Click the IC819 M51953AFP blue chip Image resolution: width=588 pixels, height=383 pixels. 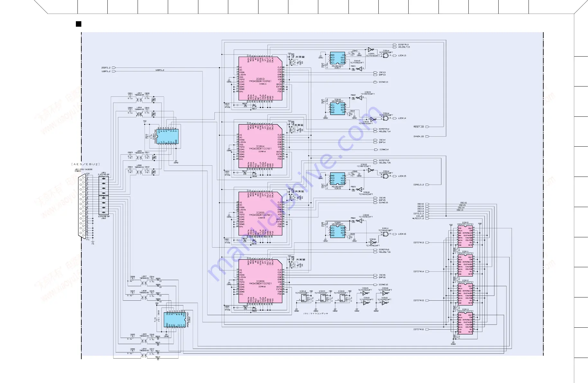pos(338,179)
